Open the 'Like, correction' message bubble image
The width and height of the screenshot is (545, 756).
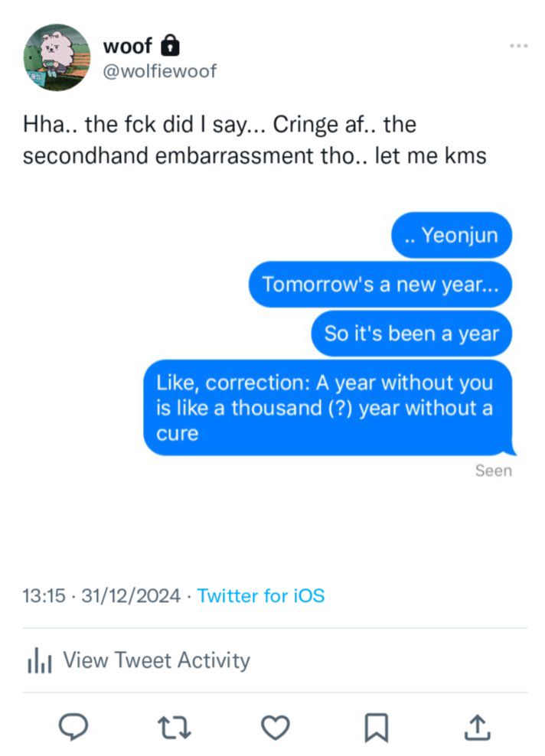tap(329, 408)
